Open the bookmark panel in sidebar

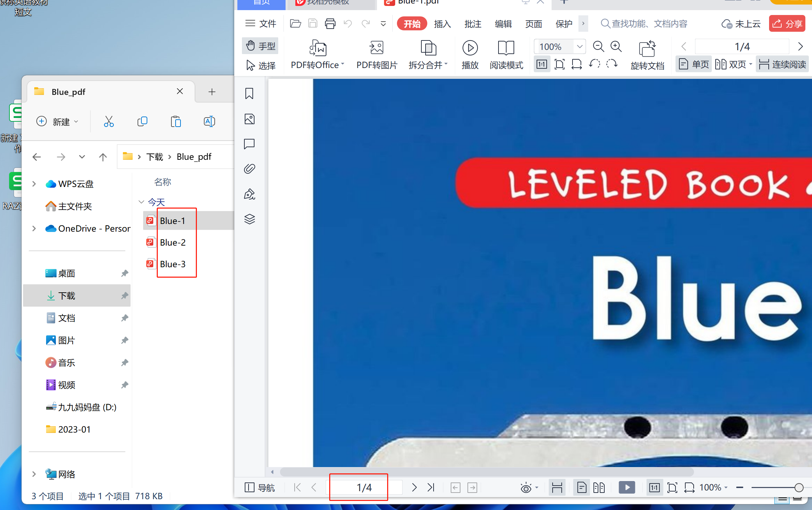click(249, 93)
